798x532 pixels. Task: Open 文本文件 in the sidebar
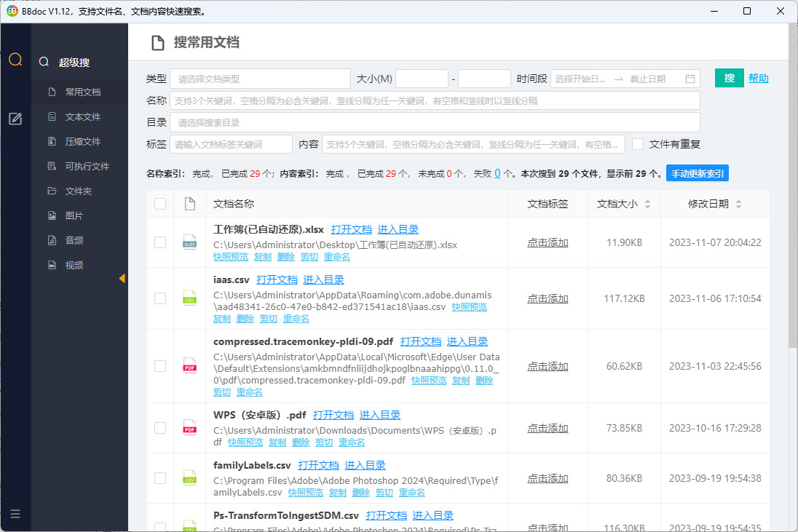79,116
